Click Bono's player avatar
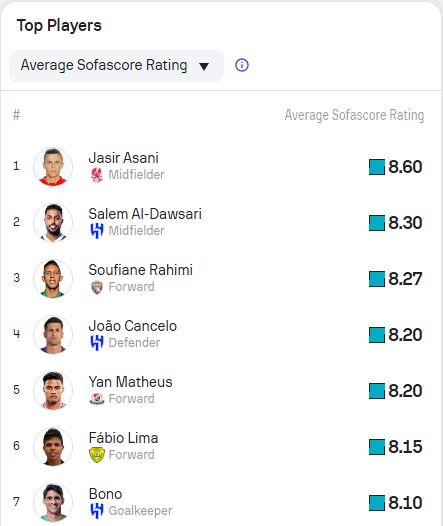The image size is (443, 526). tap(53, 503)
